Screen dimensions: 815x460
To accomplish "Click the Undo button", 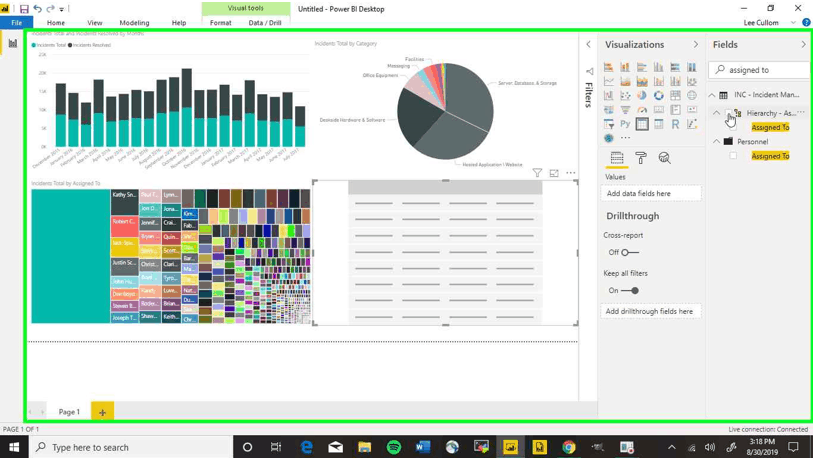I will coord(37,9).
